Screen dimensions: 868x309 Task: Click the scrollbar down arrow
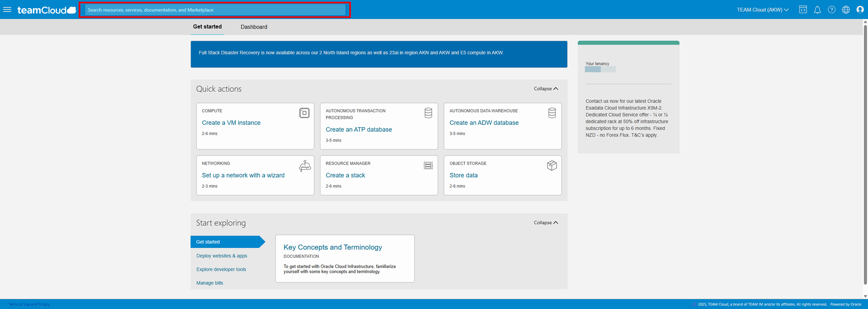(865, 296)
